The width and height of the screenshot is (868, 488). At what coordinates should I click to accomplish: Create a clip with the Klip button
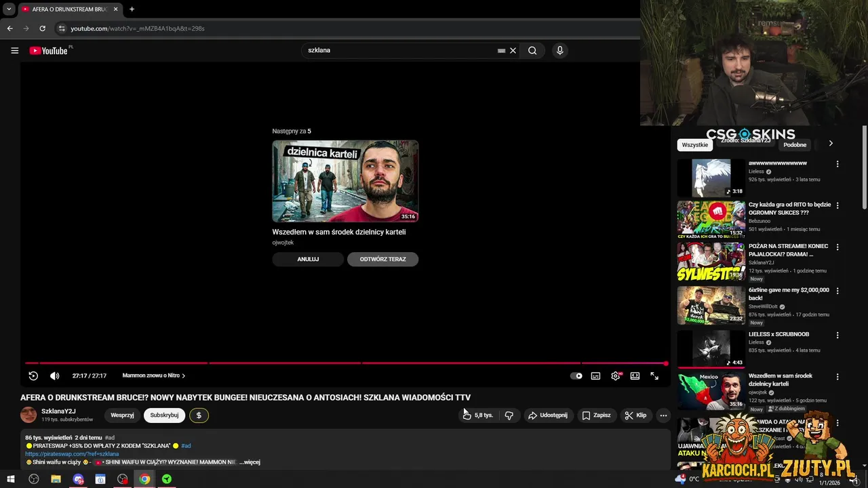tap(635, 415)
